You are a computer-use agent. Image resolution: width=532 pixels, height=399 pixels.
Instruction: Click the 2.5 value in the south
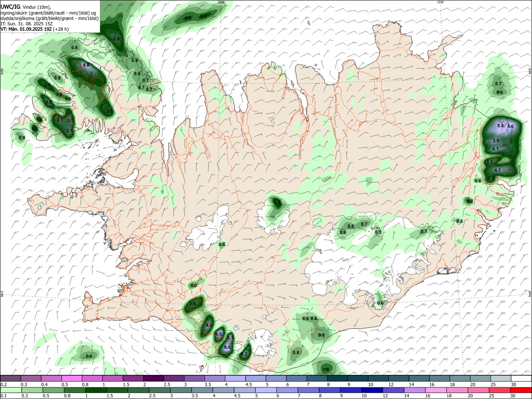[x=192, y=304]
